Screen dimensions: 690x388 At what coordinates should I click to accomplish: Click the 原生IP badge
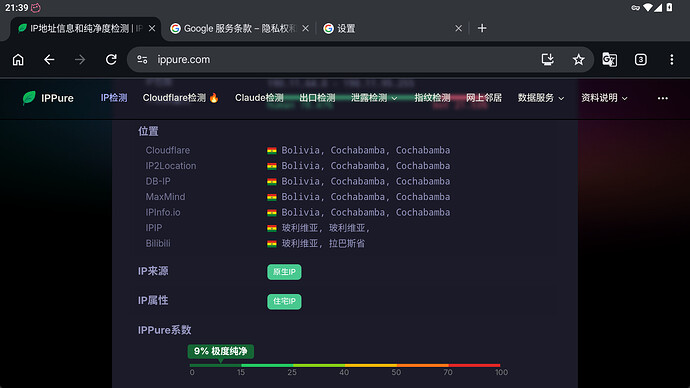(284, 272)
